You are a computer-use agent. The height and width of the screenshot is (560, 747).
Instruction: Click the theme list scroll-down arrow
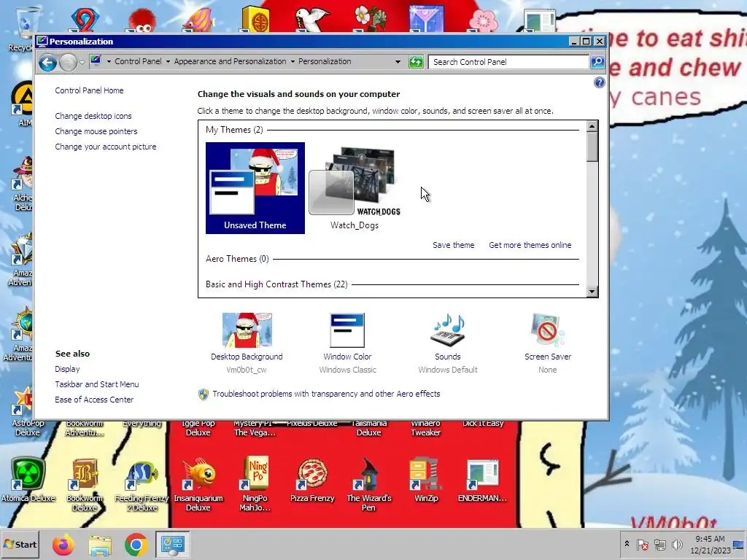coord(592,292)
